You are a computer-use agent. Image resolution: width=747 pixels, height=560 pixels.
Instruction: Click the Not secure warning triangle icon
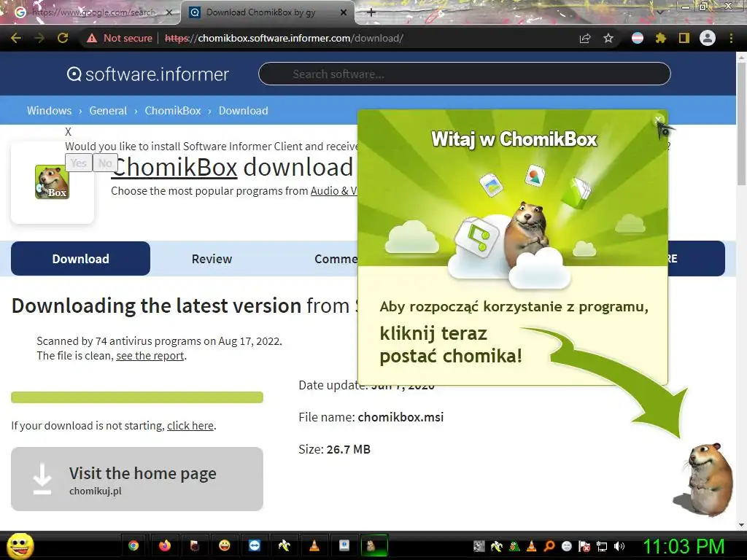point(92,38)
